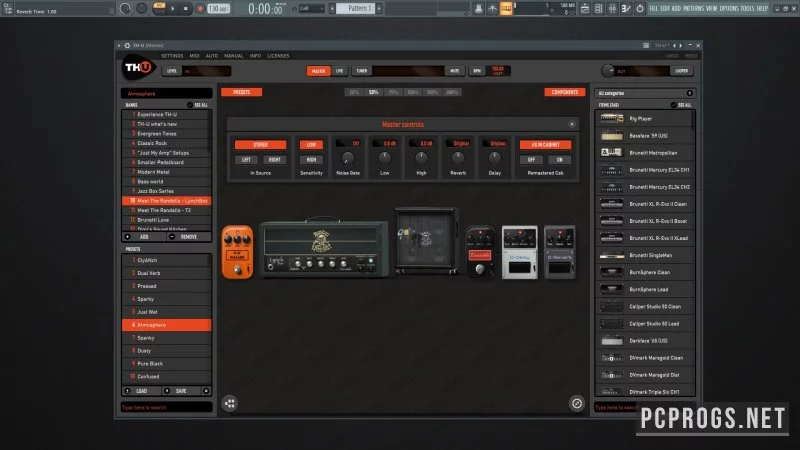Click the highlighted orange FL Studio toolbar icon
Screen dimensions: 800x450
click(506, 9)
